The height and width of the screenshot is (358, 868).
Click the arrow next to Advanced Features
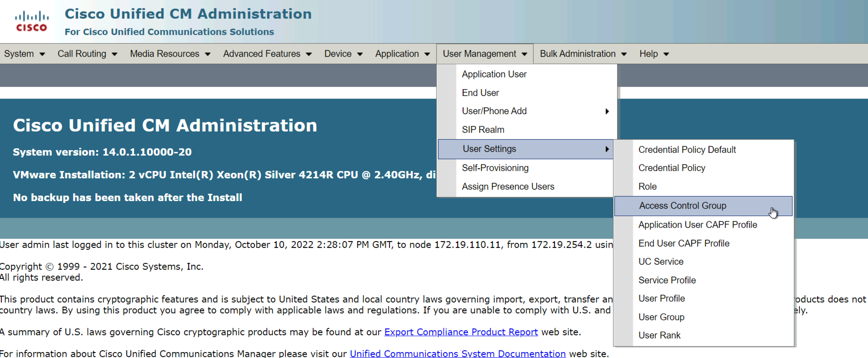click(x=309, y=54)
